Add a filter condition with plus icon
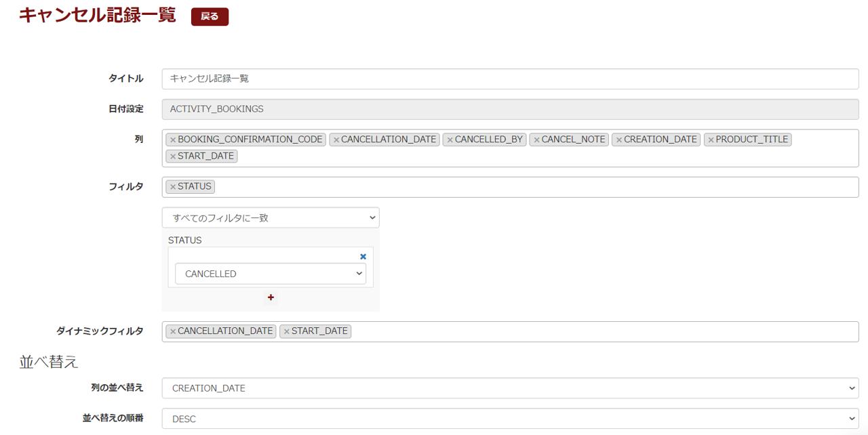Viewport: 868px width, 435px height. click(271, 297)
